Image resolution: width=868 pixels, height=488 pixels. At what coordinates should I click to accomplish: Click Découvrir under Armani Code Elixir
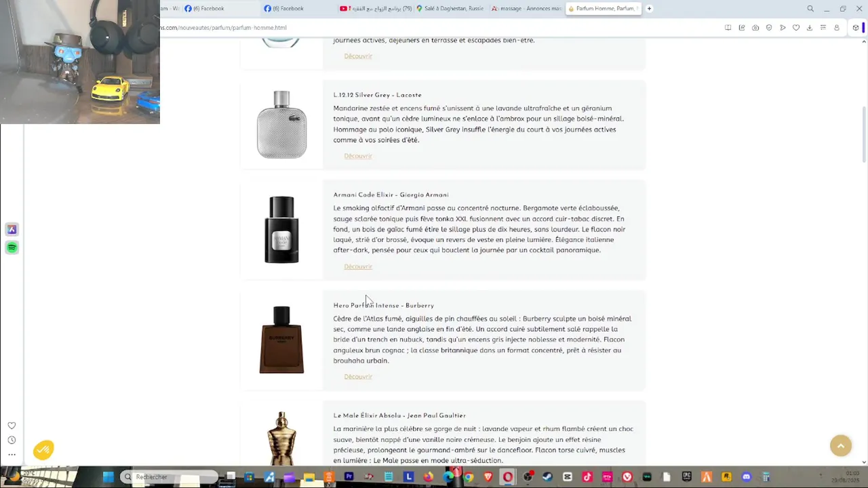point(358,266)
